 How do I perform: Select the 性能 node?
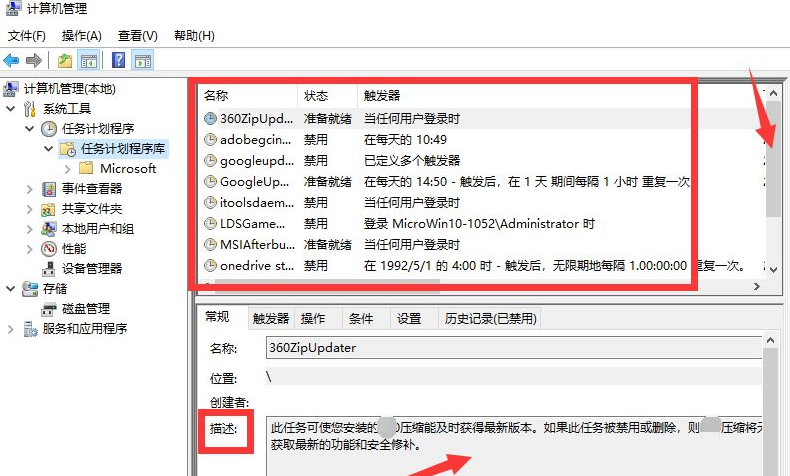74,248
